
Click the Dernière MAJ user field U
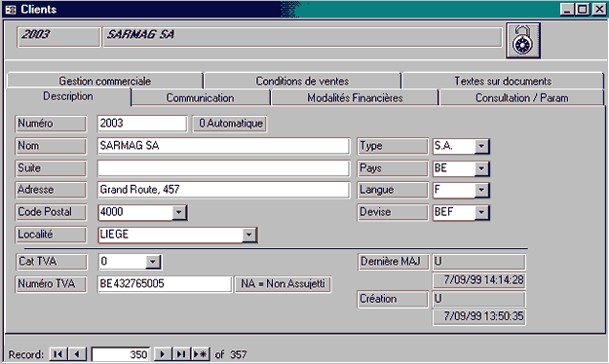tap(479, 262)
